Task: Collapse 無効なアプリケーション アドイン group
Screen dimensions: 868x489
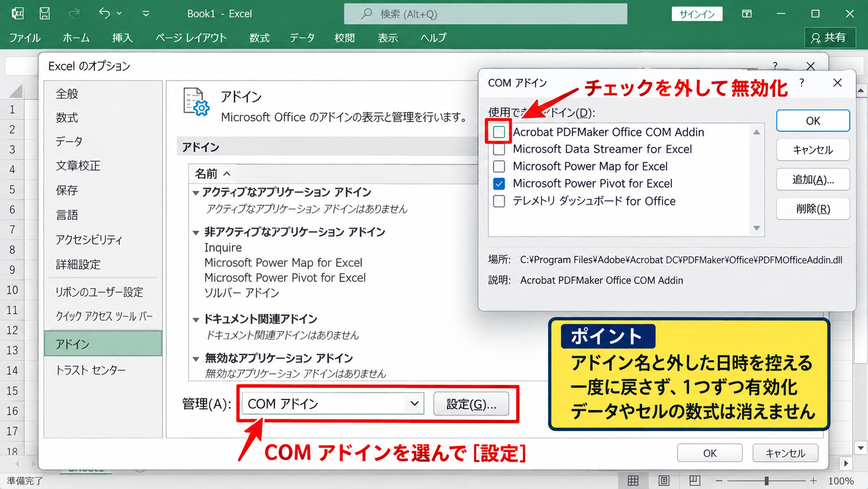Action: pos(196,359)
